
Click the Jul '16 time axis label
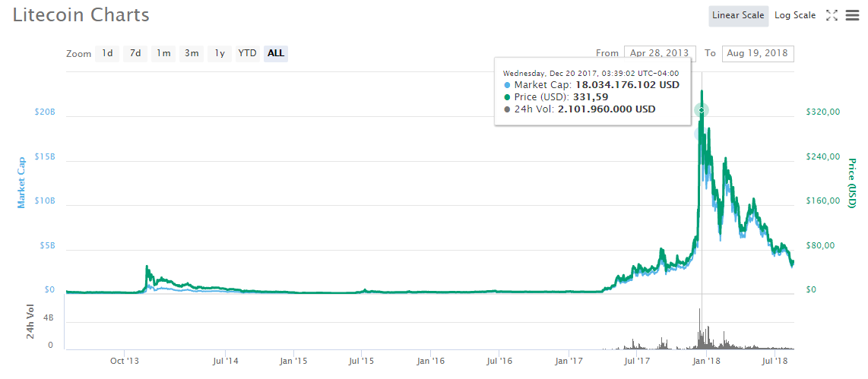tap(500, 362)
